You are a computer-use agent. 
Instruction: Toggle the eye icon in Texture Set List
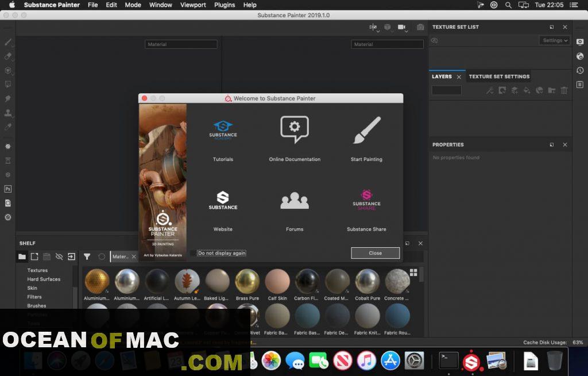coord(435,41)
